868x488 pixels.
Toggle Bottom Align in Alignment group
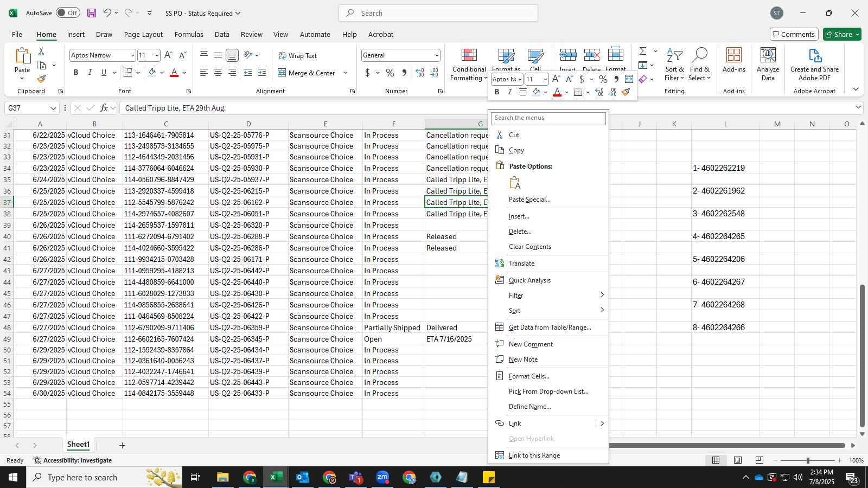point(232,55)
